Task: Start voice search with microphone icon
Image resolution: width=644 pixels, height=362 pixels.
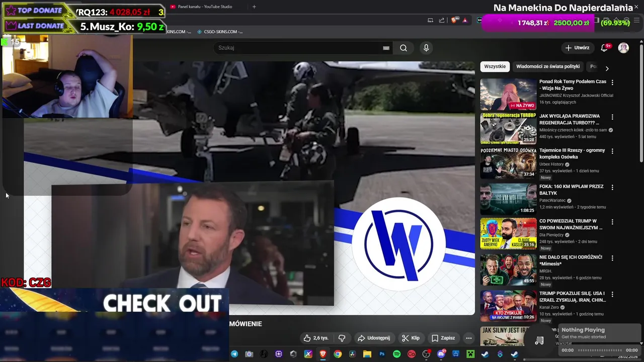Action: (426, 48)
